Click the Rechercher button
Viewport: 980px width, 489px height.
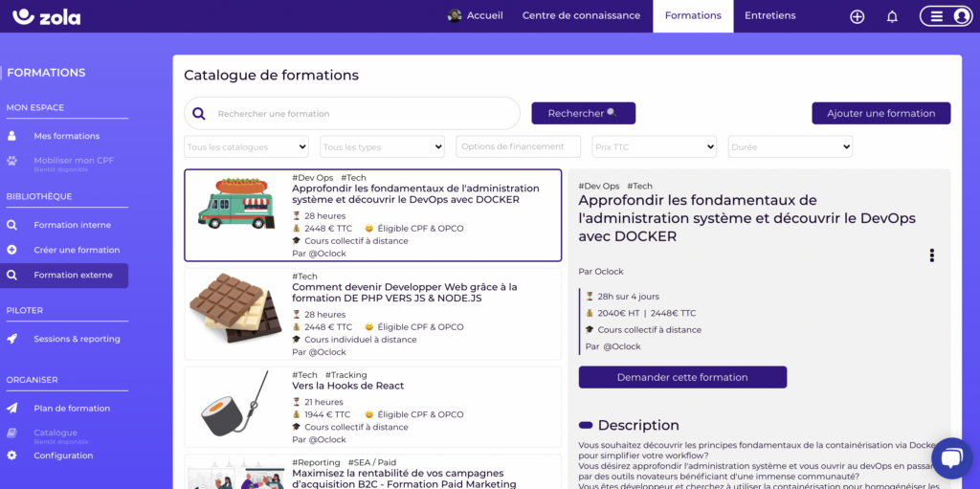(583, 113)
